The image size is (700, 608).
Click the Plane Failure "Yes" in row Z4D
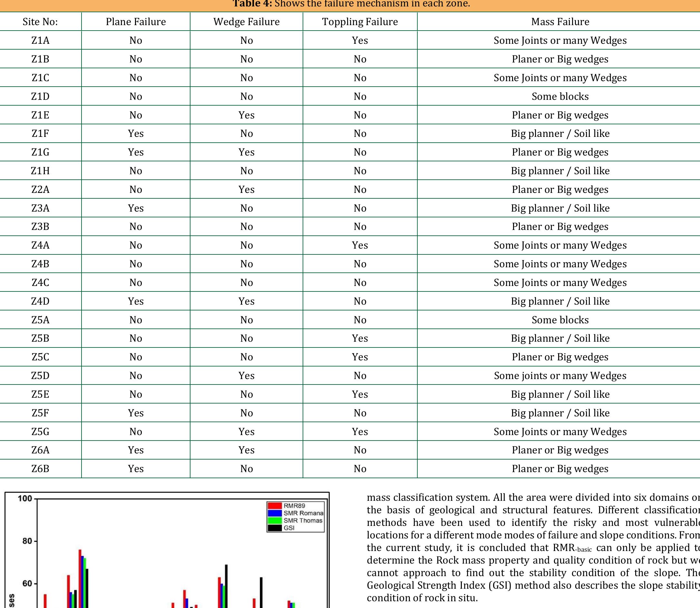(x=136, y=301)
